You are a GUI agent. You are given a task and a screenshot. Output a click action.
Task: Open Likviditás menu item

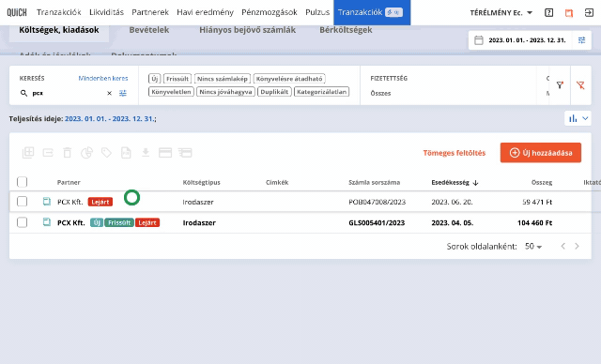coord(106,12)
